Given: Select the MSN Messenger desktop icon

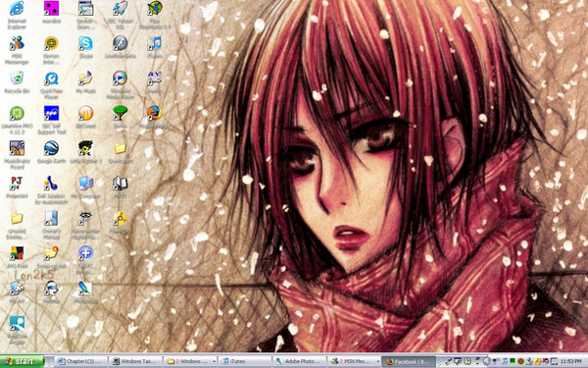Looking at the screenshot, I should coord(17,50).
